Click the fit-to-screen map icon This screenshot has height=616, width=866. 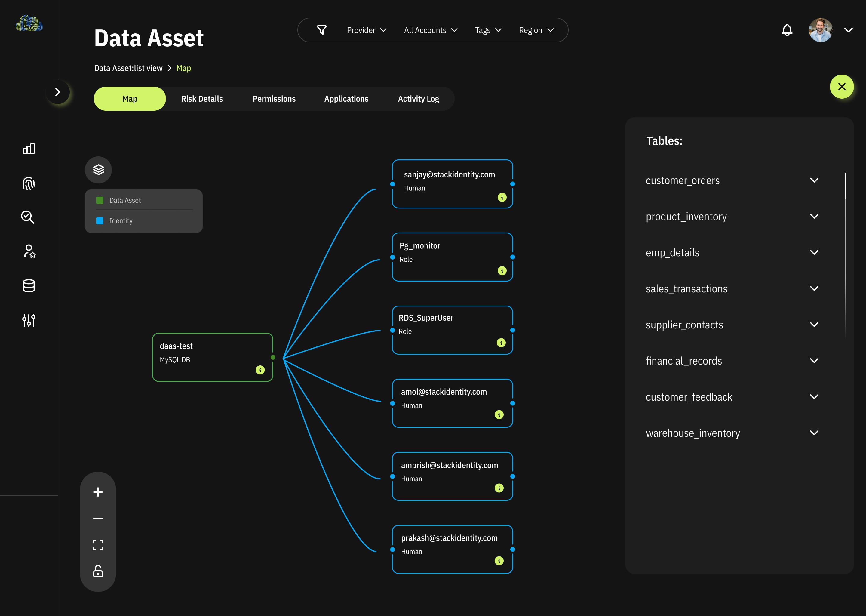pos(98,545)
